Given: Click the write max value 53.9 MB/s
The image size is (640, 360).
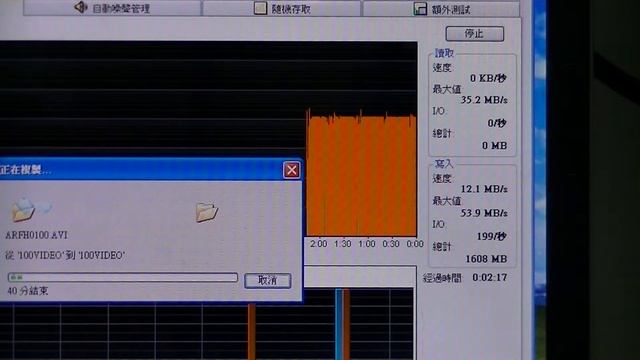Looking at the screenshot, I should click(484, 213).
